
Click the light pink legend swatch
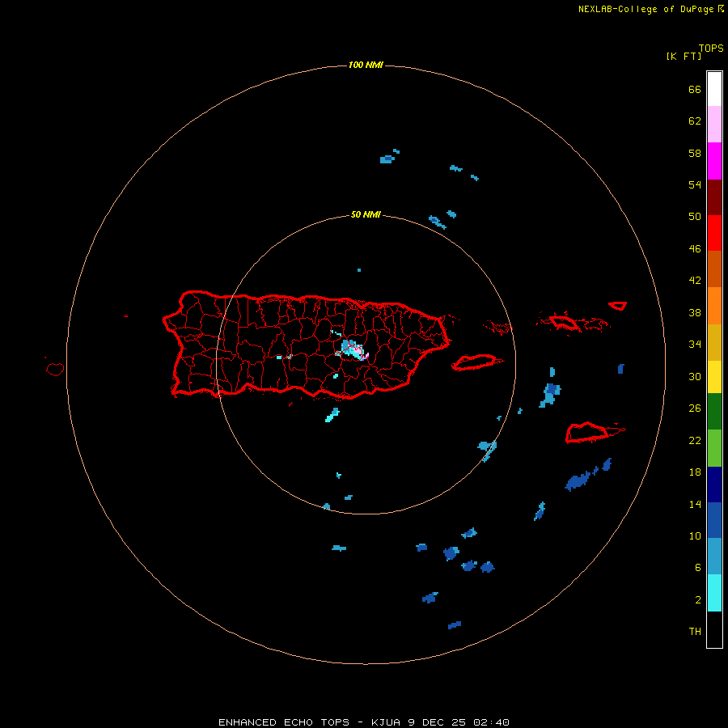coord(714,125)
